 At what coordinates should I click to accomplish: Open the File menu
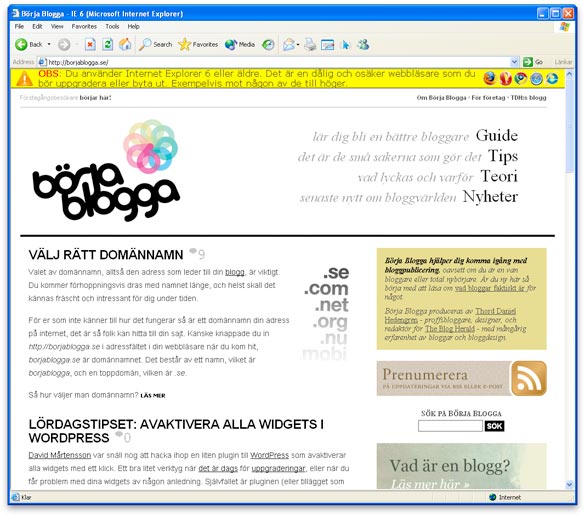point(19,26)
